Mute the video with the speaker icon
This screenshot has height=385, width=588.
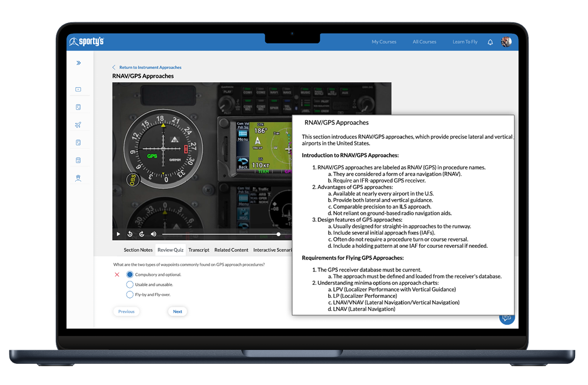153,234
